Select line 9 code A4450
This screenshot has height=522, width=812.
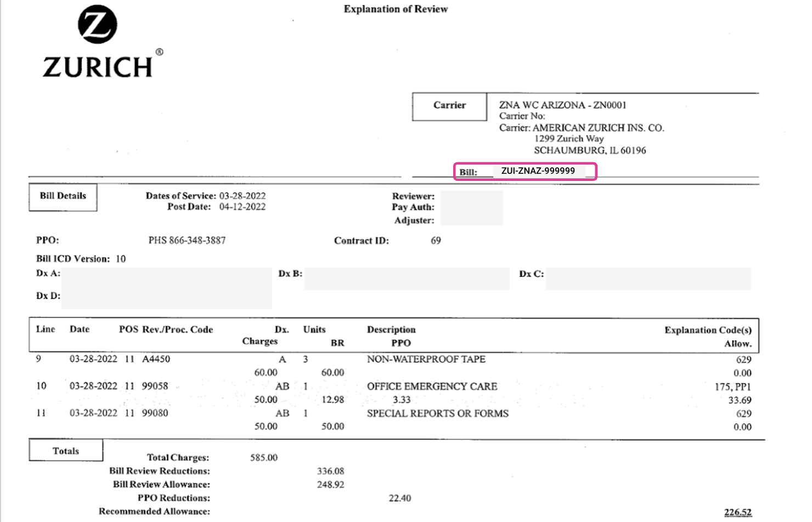(x=156, y=359)
